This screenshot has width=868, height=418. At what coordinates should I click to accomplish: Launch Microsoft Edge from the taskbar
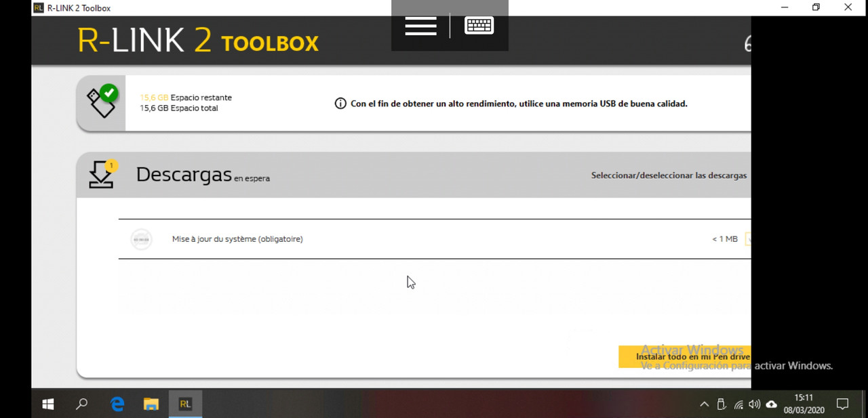click(117, 404)
